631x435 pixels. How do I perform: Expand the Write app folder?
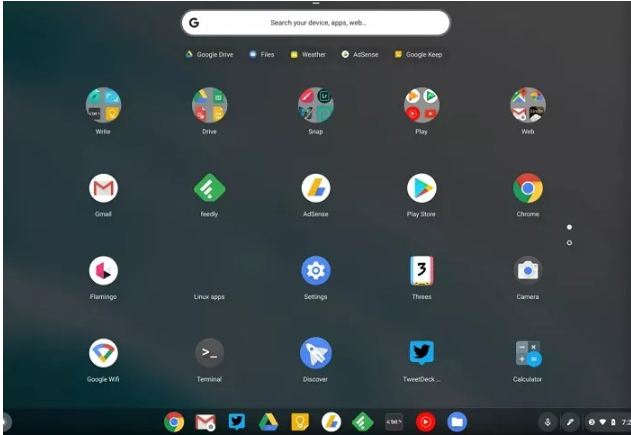(x=103, y=105)
